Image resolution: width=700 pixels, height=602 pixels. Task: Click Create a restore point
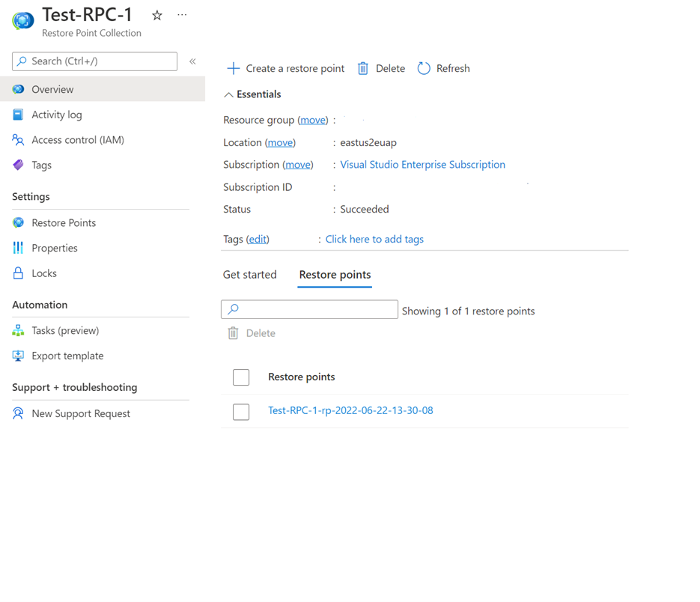(x=295, y=68)
